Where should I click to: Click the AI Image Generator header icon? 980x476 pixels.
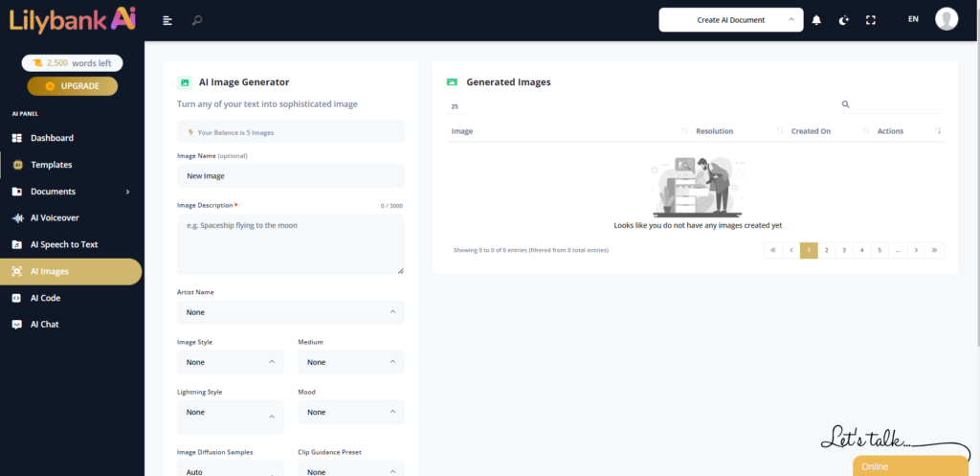point(185,82)
